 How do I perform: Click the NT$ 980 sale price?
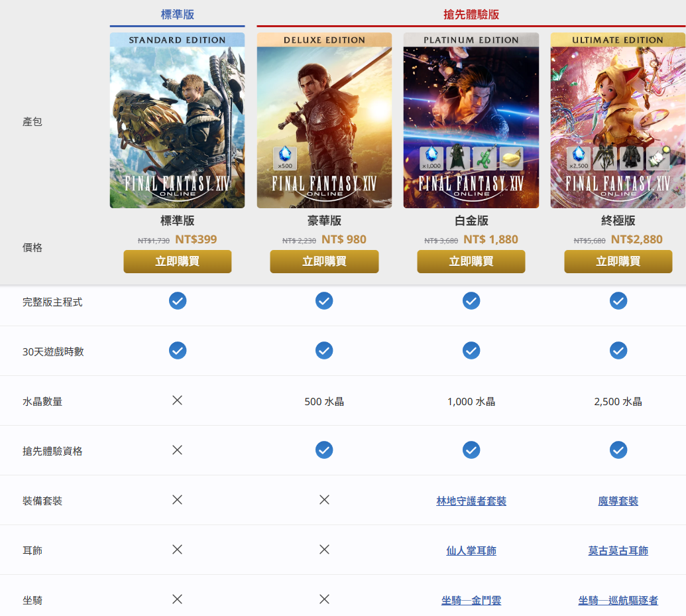coord(344,239)
